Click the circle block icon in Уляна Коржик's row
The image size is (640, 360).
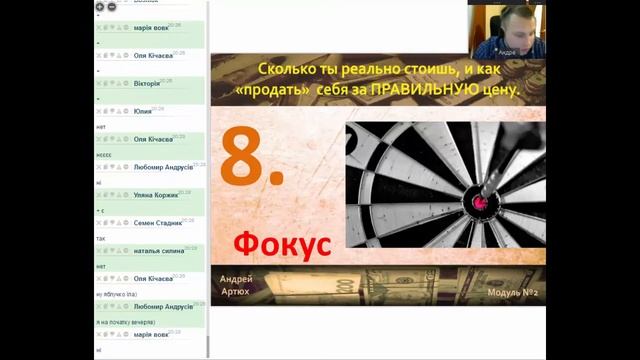coord(126,195)
